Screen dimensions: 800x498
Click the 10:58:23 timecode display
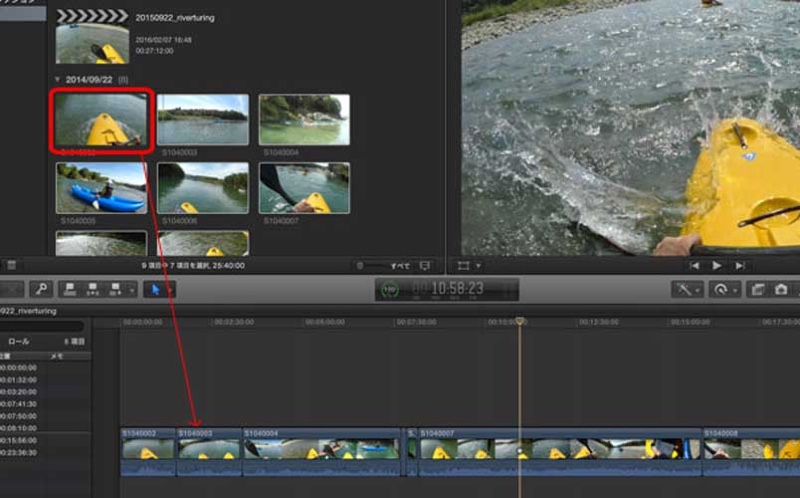point(457,289)
